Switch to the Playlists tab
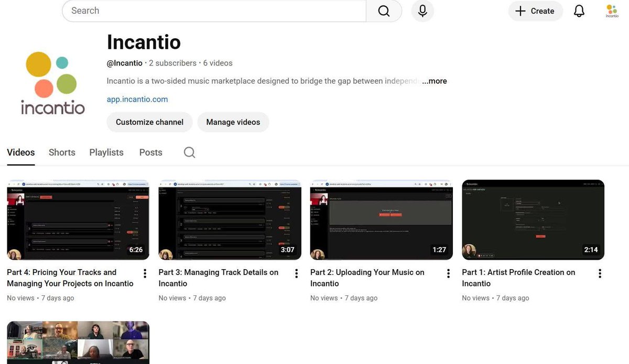 (106, 152)
